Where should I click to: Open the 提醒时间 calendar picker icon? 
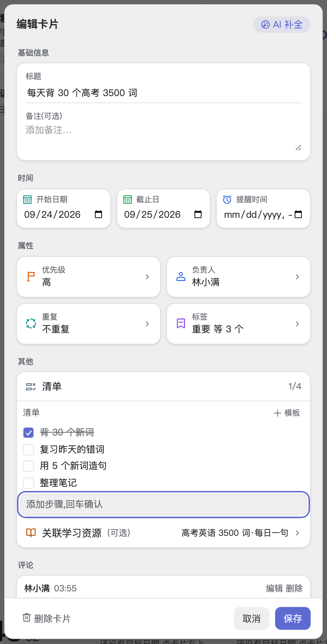click(x=298, y=214)
